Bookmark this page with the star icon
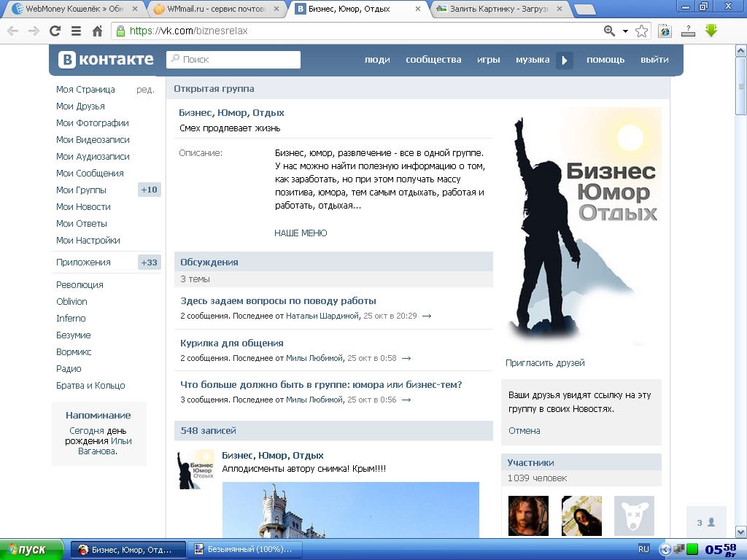This screenshot has width=747, height=560. [642, 31]
